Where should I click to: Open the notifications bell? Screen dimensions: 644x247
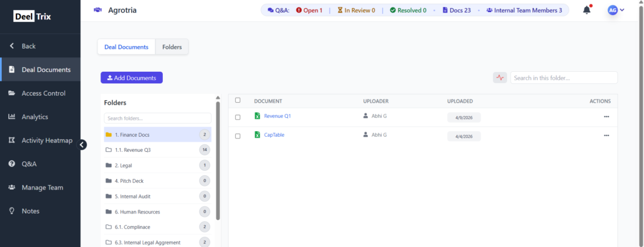(587, 10)
